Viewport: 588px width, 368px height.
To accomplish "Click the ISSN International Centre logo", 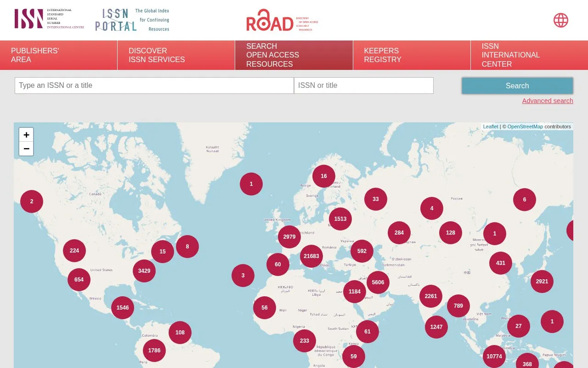I will pos(49,19).
